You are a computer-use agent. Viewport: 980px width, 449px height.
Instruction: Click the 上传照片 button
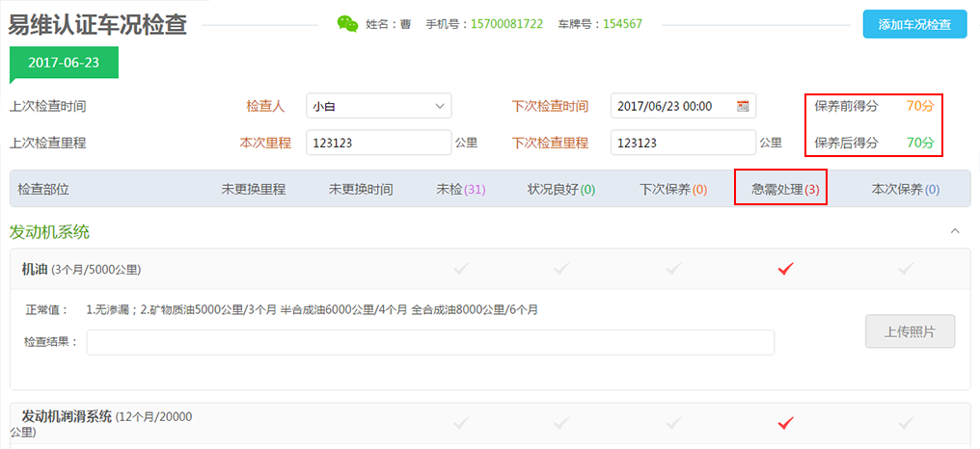pos(910,331)
